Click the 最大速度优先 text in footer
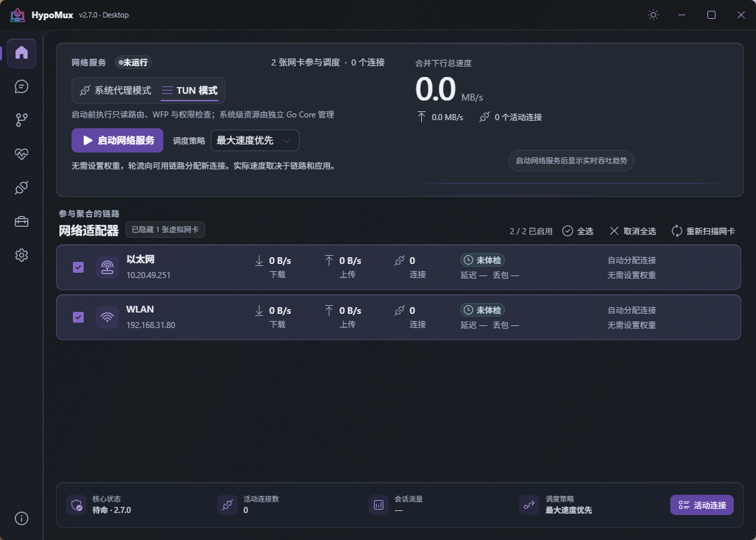 pos(568,510)
